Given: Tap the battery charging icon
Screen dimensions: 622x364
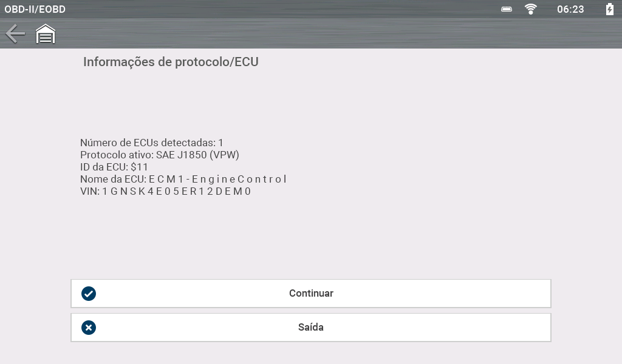Looking at the screenshot, I should tap(609, 9).
